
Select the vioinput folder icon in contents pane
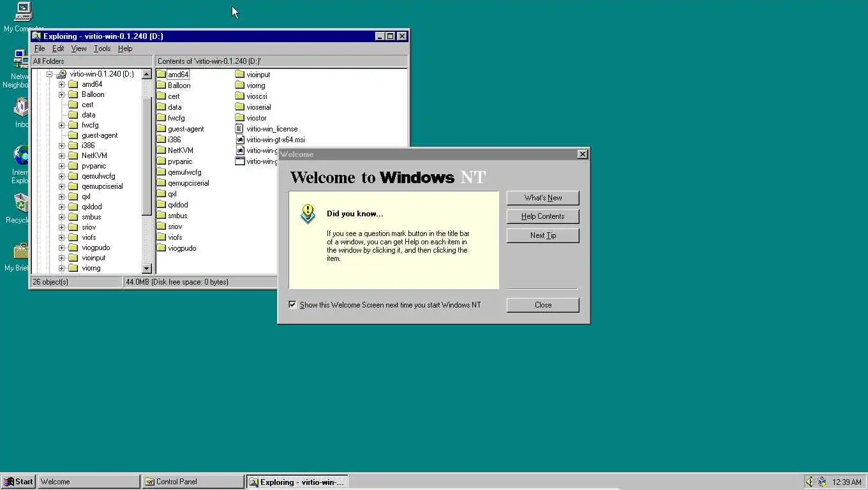240,75
